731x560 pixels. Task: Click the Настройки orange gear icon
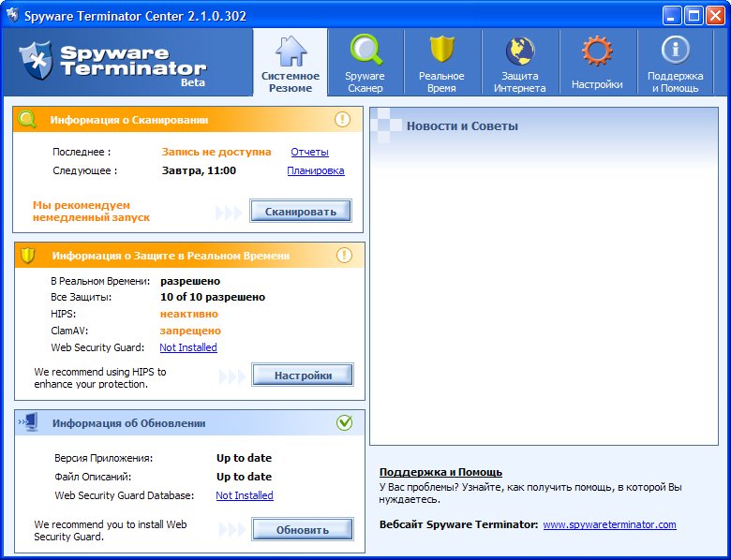point(597,51)
